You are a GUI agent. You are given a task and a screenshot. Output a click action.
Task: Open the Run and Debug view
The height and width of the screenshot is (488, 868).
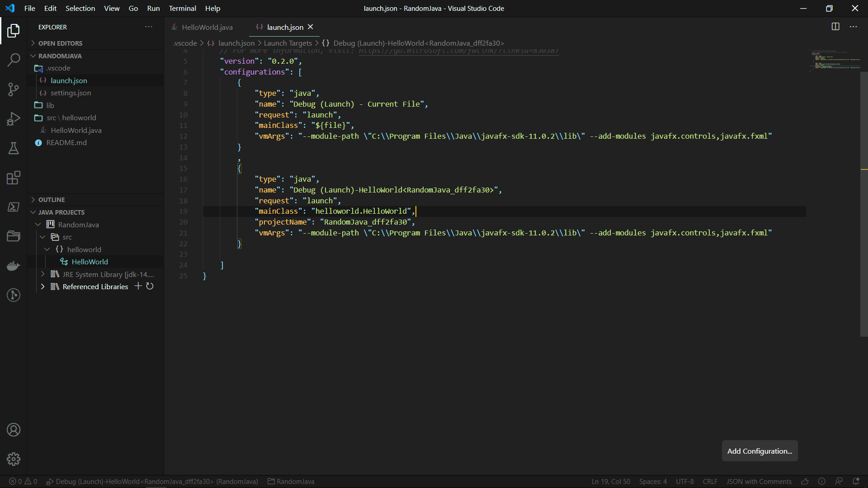point(14,119)
